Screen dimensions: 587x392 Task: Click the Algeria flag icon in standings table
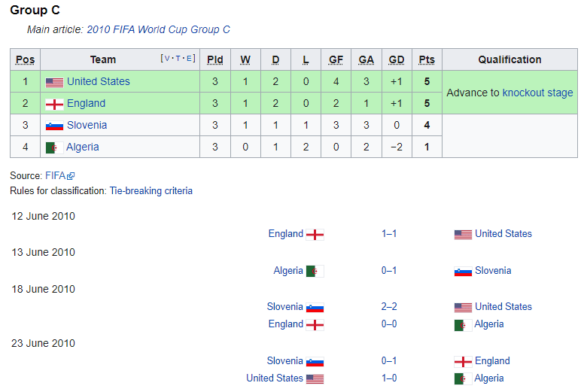(51, 147)
